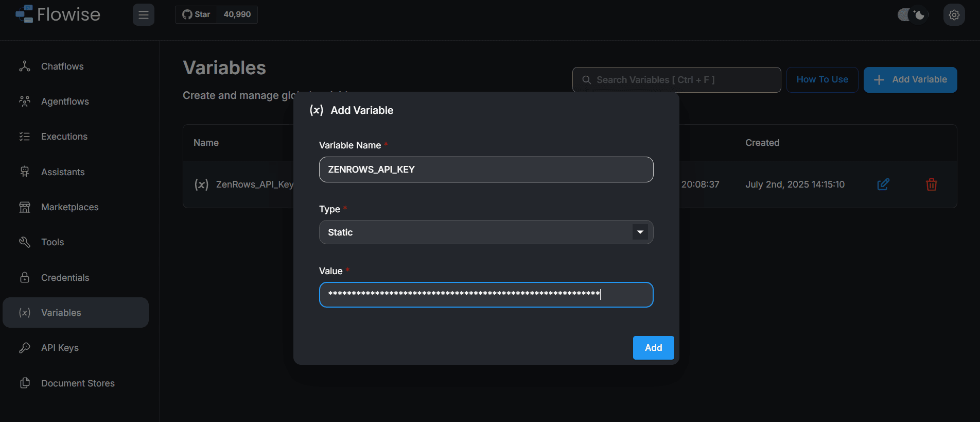Click the ZenRows_API_Key row name
The image size is (980, 422).
click(255, 184)
